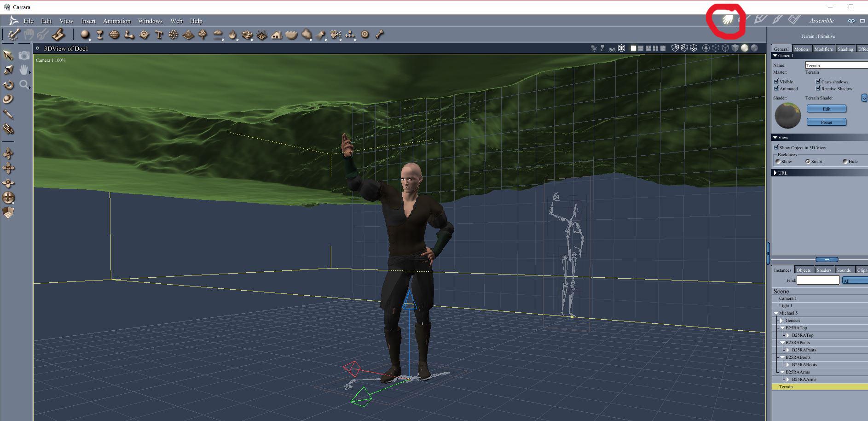Select the arrow Move/Selection tool

click(x=8, y=55)
